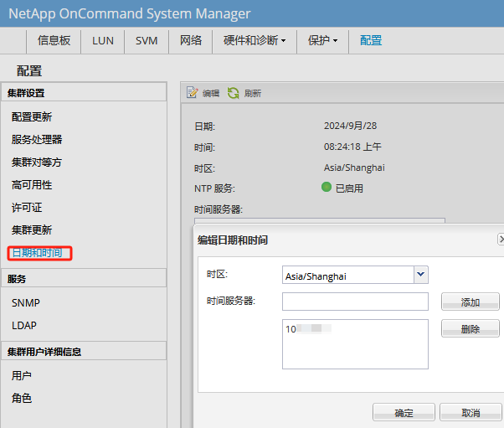Click the time value 08:24:18 上午
Image resolution: width=504 pixels, height=428 pixels.
click(352, 147)
